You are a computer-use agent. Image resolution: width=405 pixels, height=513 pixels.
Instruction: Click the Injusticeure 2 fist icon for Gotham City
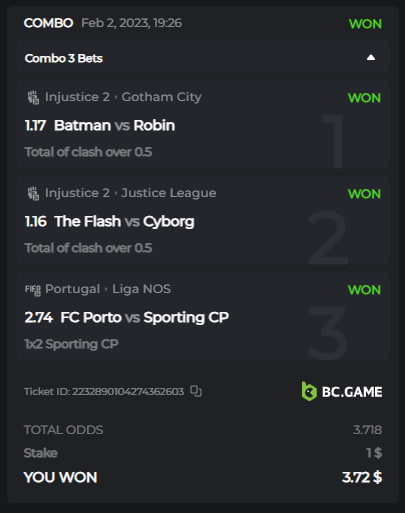pos(33,97)
